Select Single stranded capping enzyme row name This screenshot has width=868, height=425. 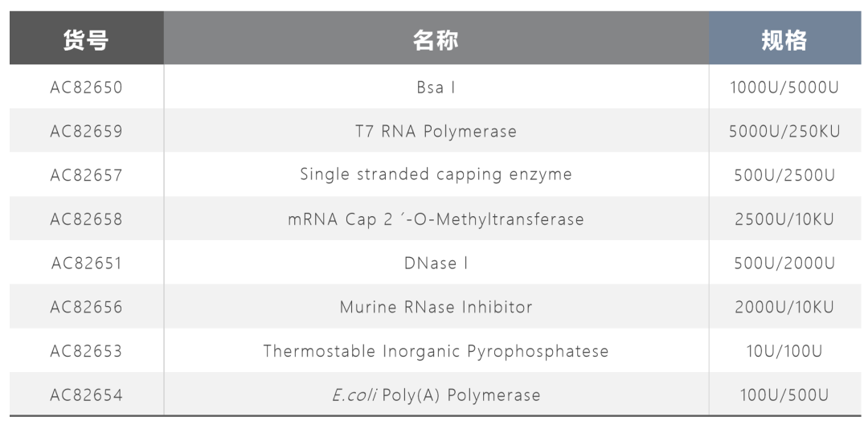(x=436, y=174)
